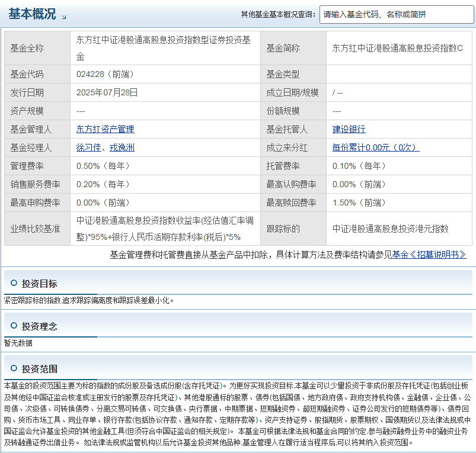Image resolution: width=476 pixels, height=453 pixels.
Task: Open fund manager 戎逸洲 profile link
Action: click(x=122, y=147)
